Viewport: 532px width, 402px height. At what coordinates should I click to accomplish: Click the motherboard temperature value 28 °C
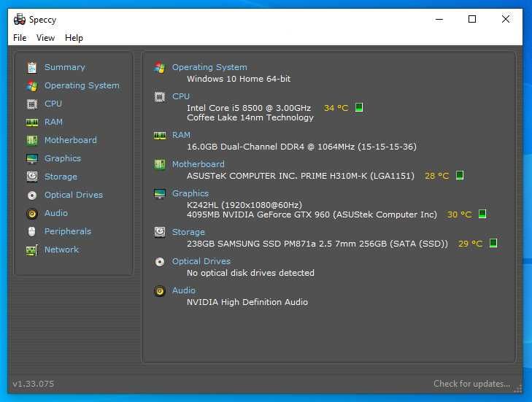pos(436,176)
